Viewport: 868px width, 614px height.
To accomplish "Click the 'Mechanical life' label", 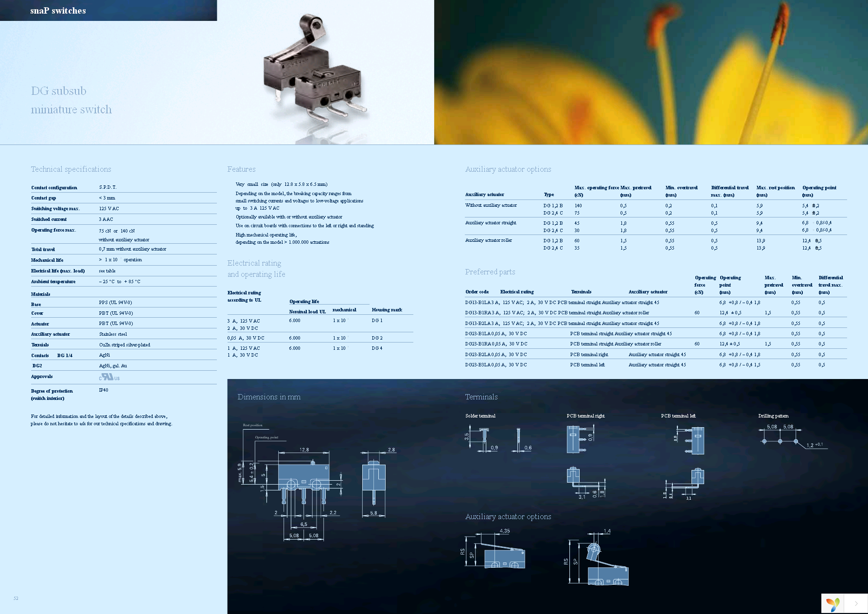I will point(47,260).
